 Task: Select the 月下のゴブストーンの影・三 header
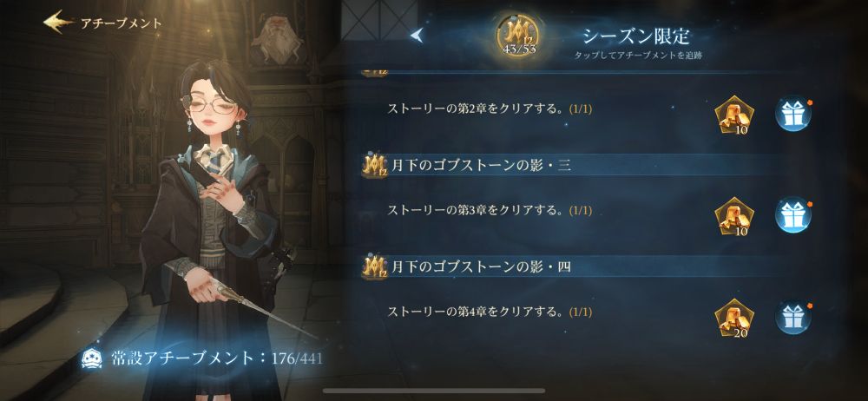(x=575, y=165)
